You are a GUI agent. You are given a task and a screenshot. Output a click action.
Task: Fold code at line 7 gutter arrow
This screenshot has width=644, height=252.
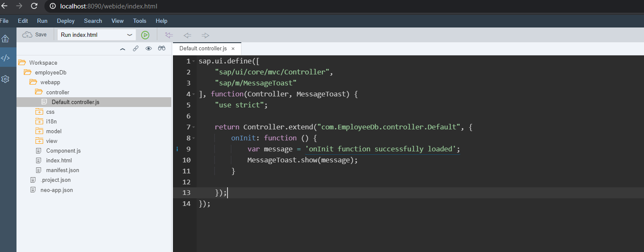[194, 127]
